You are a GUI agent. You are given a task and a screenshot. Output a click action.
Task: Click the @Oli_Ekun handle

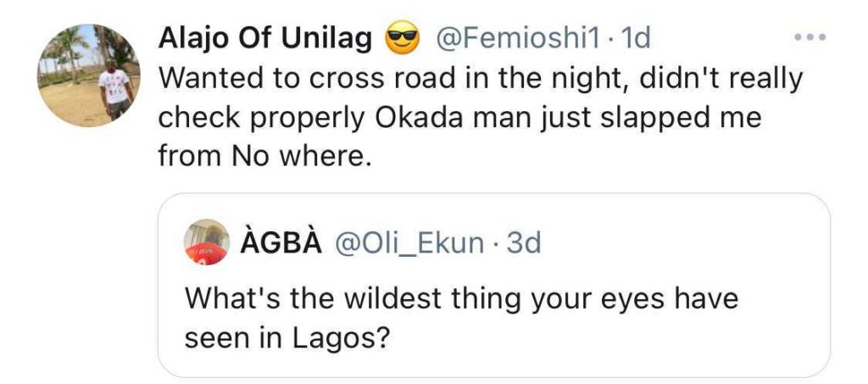point(411,243)
